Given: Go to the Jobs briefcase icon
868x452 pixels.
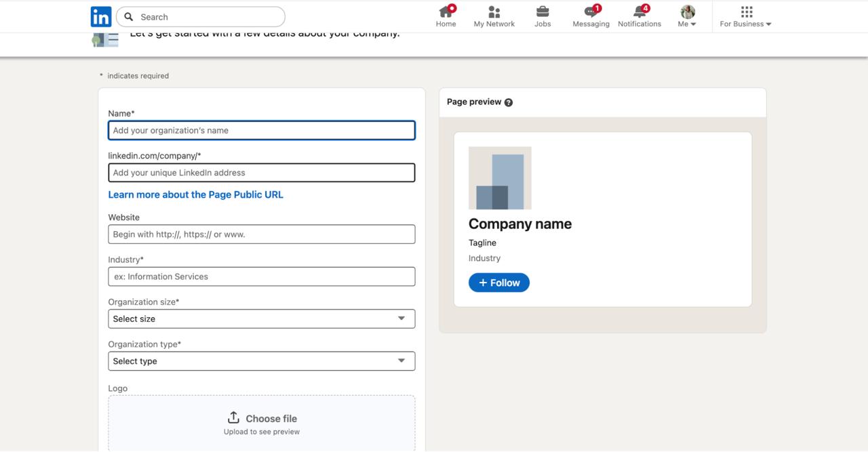Looking at the screenshot, I should 542,12.
